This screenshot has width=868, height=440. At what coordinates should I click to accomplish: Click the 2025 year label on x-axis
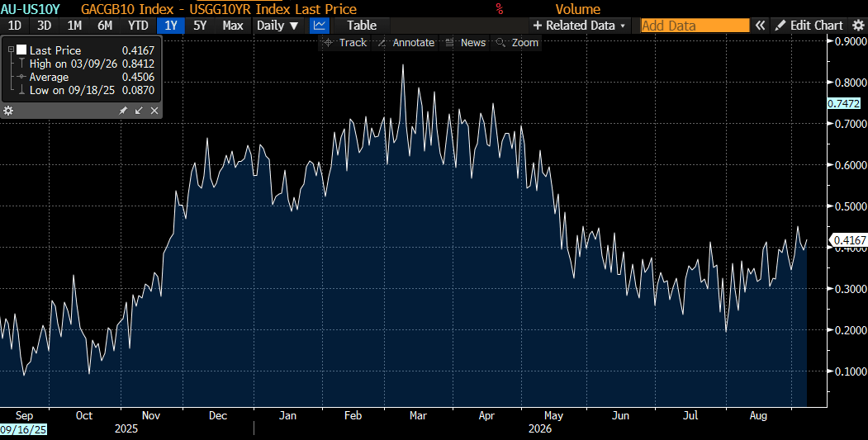click(x=126, y=429)
